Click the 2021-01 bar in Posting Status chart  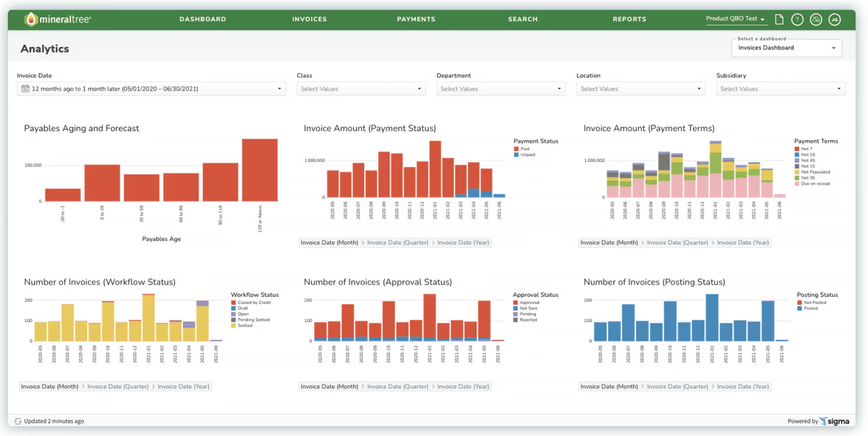click(x=712, y=317)
